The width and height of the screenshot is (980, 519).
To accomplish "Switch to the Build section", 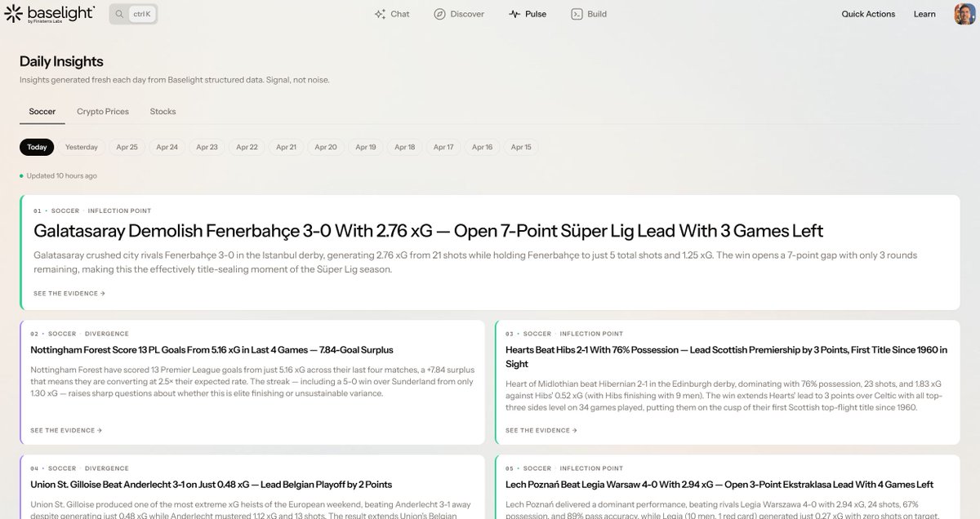I will click(589, 14).
